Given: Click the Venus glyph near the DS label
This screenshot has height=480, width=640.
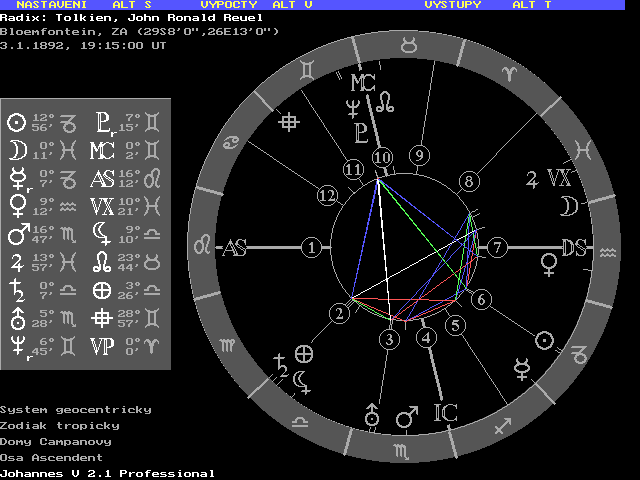Looking at the screenshot, I should (548, 264).
